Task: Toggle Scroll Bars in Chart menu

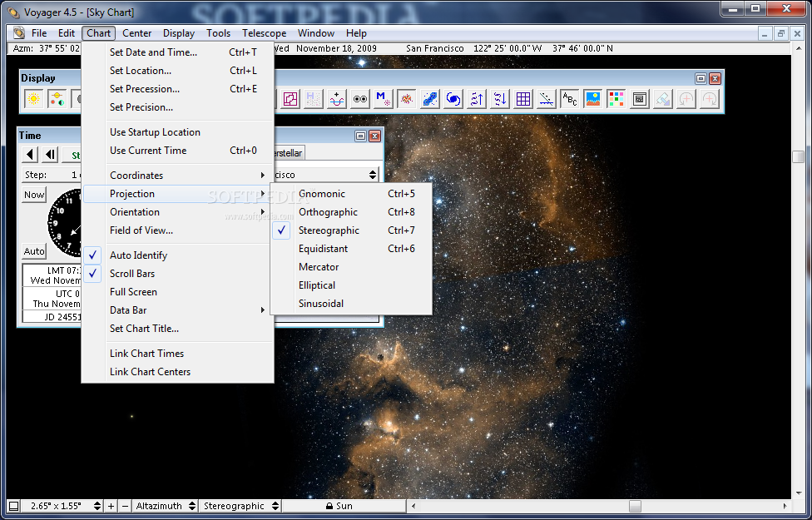Action: click(177, 274)
